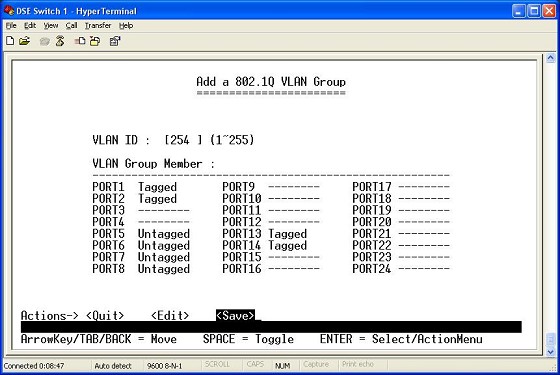Open the Help menu
The width and height of the screenshot is (560, 375).
point(126,25)
